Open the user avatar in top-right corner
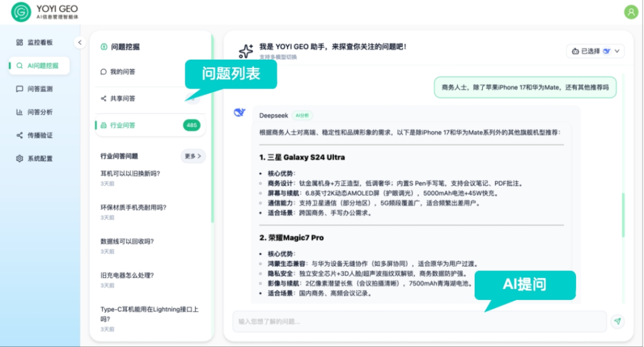The width and height of the screenshot is (644, 347). pyautogui.click(x=630, y=12)
